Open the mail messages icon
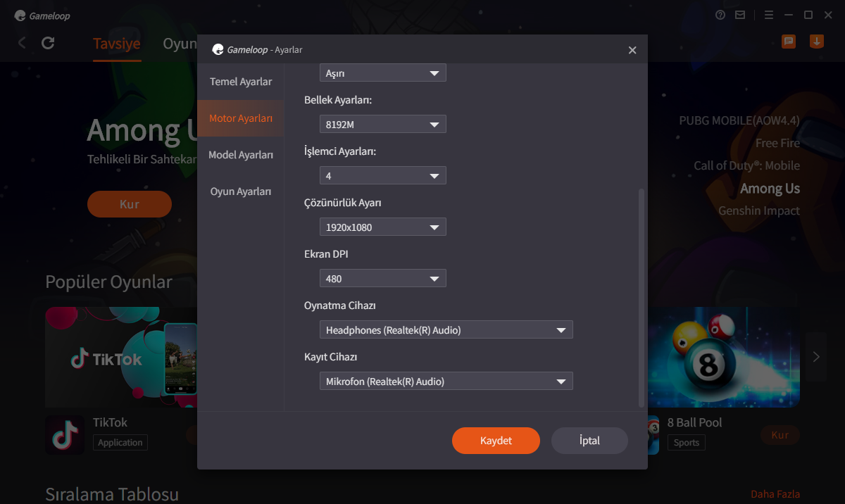 click(x=740, y=15)
